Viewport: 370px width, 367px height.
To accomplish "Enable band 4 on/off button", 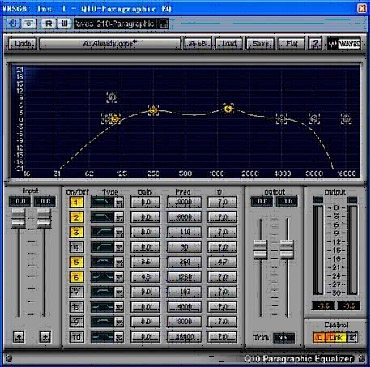I will coord(76,247).
